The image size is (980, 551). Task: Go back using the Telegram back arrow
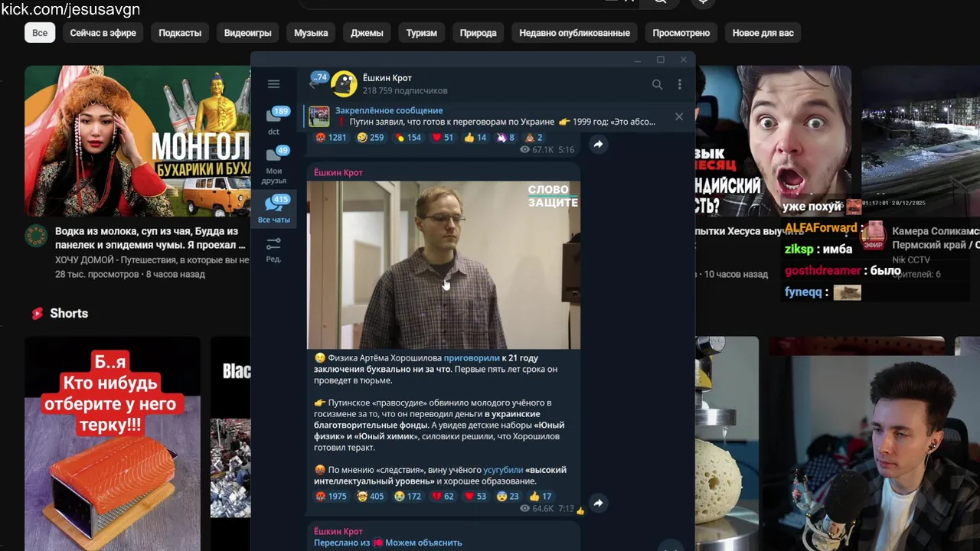tap(312, 84)
